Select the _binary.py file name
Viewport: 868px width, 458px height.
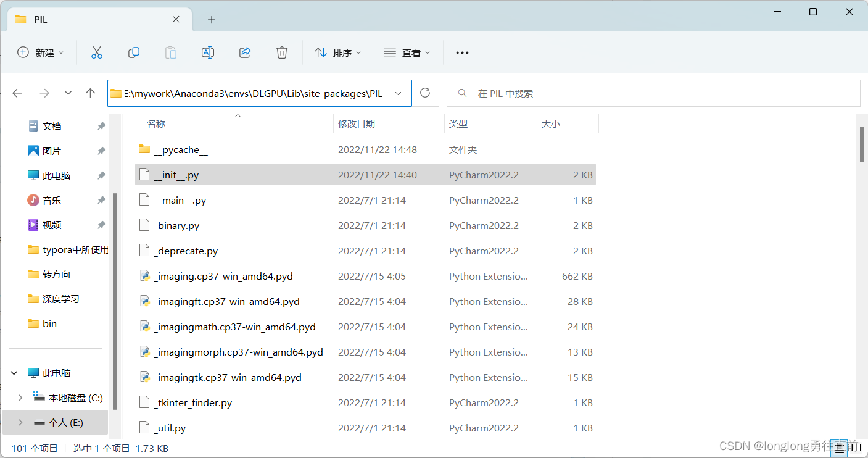click(176, 225)
